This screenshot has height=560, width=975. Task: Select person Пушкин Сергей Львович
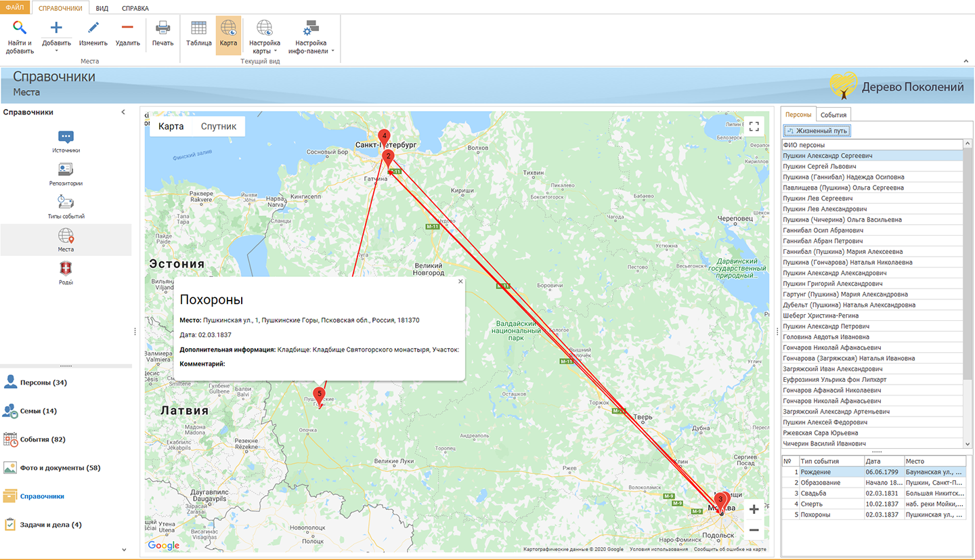pos(871,166)
